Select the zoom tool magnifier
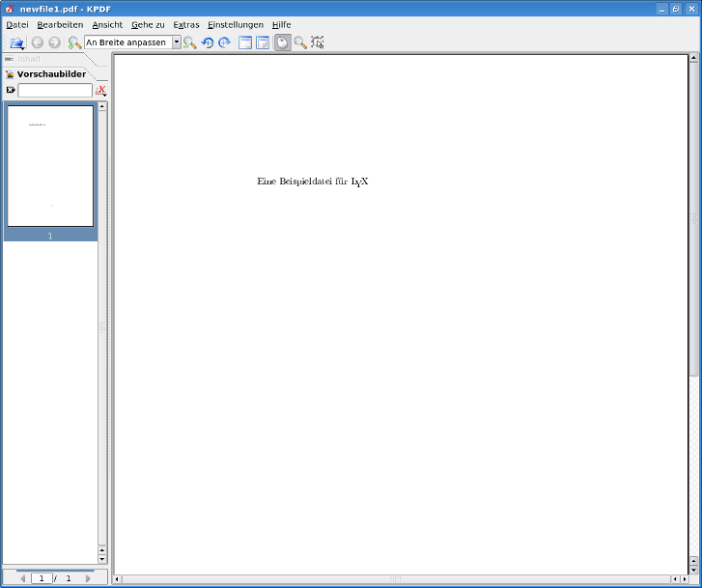This screenshot has width=702, height=588. (300, 42)
